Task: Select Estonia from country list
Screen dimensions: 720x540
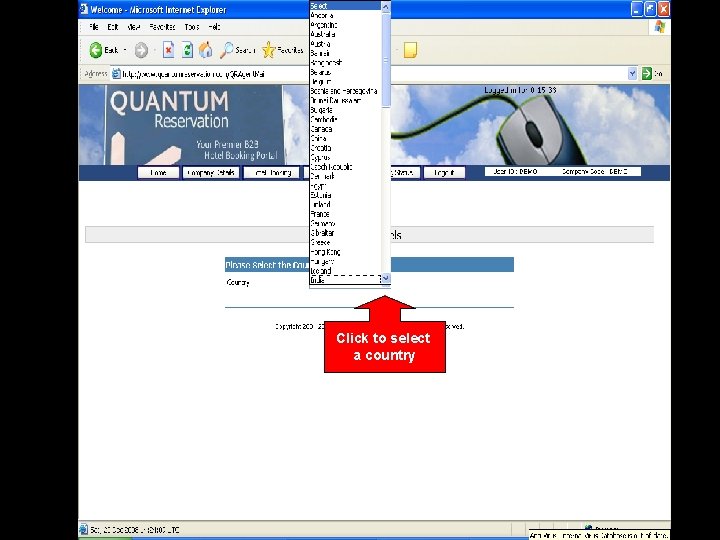Action: pyautogui.click(x=346, y=195)
